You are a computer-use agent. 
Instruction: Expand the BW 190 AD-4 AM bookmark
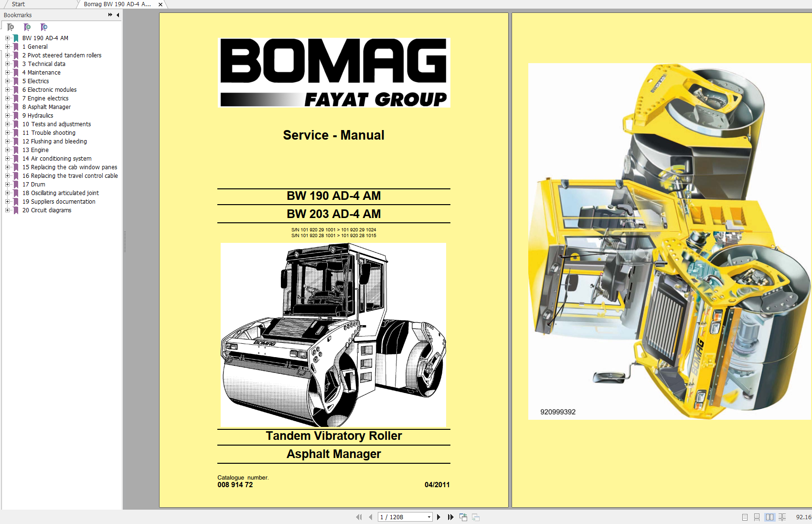click(7, 38)
